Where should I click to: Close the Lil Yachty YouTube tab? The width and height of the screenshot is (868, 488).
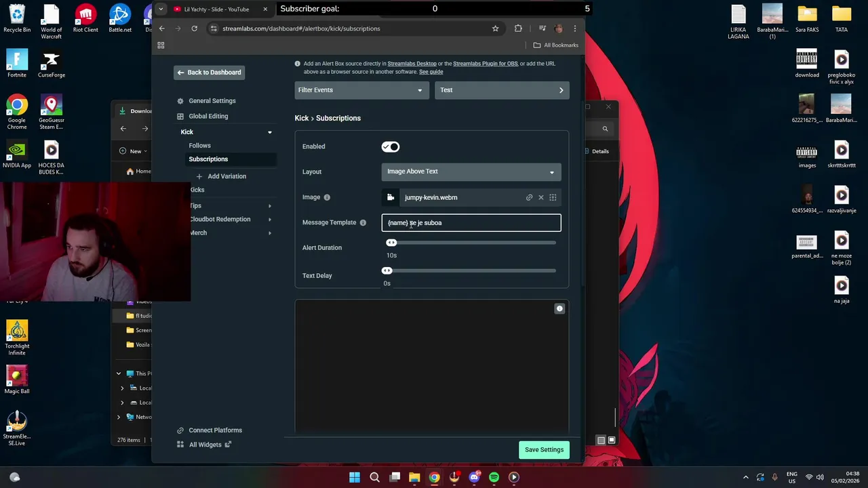click(265, 9)
